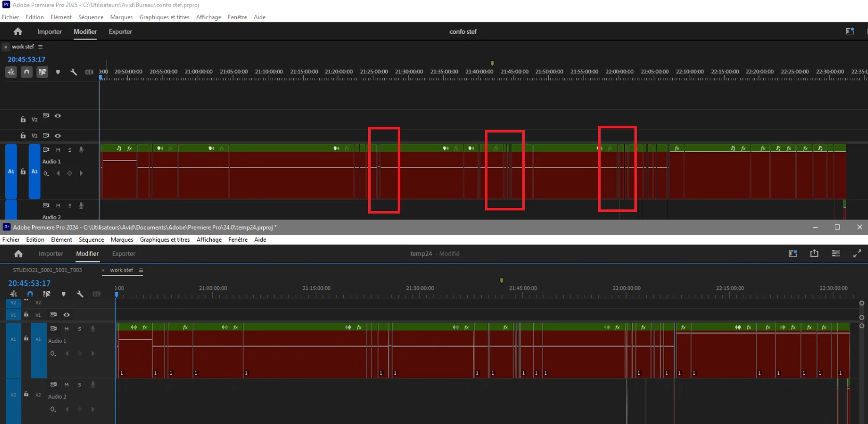Open Marques menu in Premiere 2024 window

coord(122,240)
